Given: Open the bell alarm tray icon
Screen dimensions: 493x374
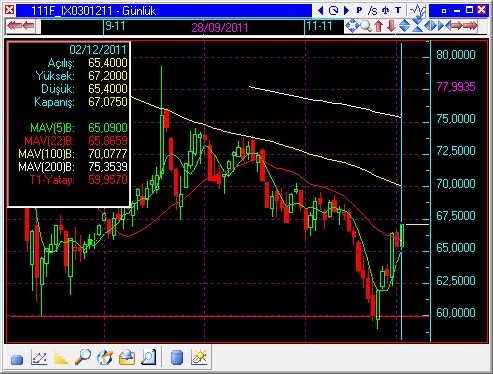Looking at the screenshot, I should (127, 357).
